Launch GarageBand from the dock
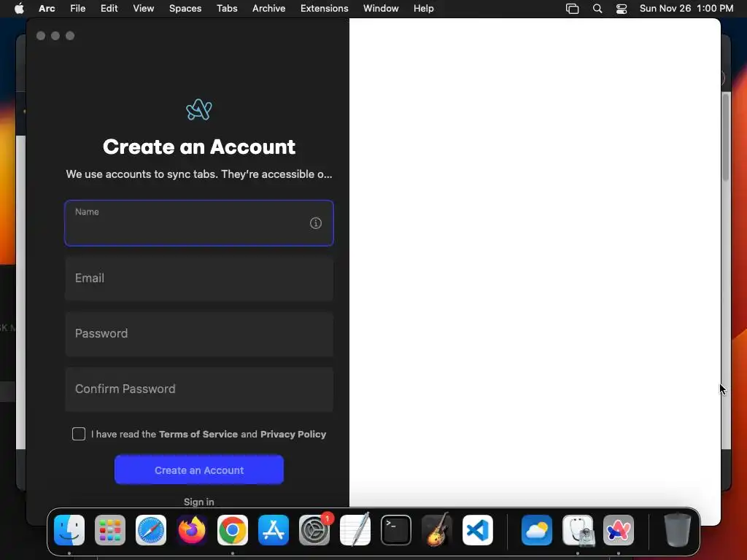747x560 pixels. point(437,529)
